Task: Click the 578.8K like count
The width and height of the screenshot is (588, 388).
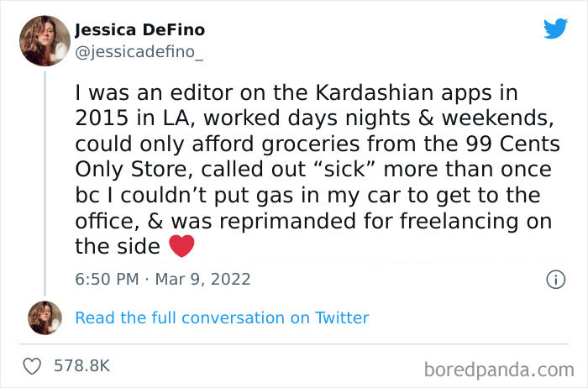Action: point(81,366)
